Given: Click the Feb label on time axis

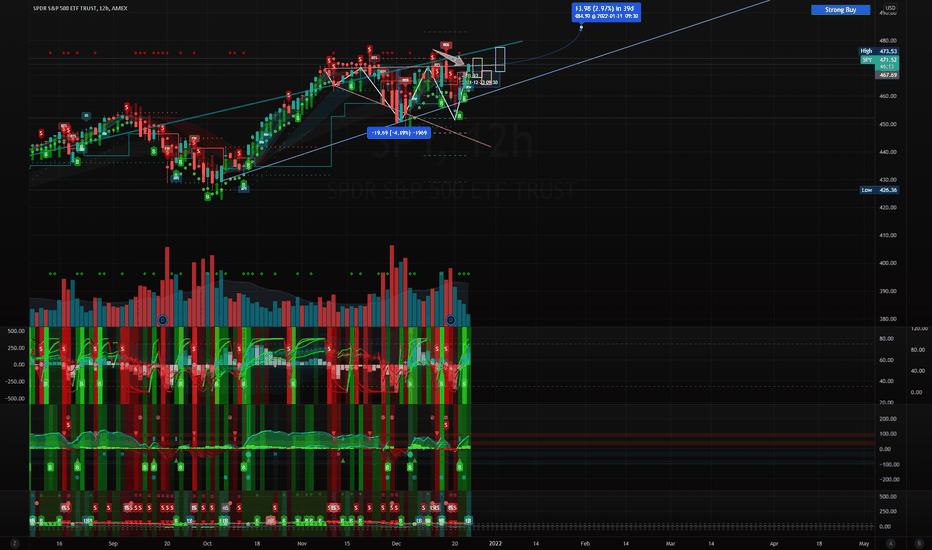Looking at the screenshot, I should tap(585, 543).
